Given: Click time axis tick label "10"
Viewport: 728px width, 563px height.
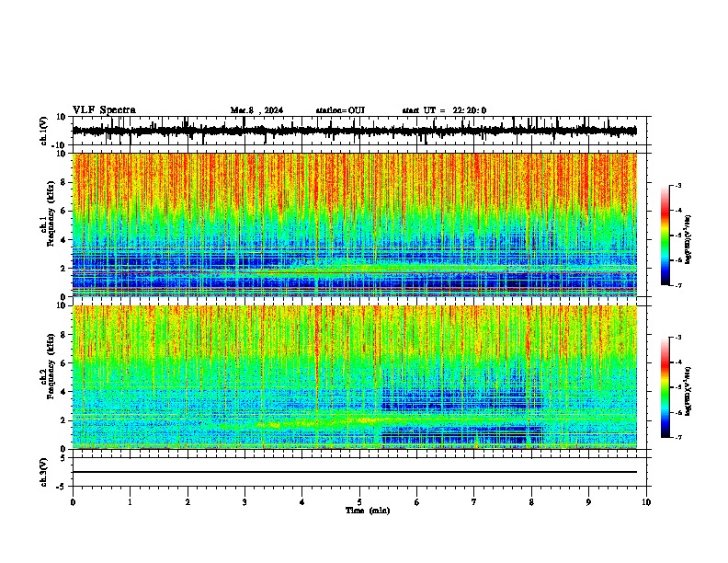Looking at the screenshot, I should click(646, 502).
